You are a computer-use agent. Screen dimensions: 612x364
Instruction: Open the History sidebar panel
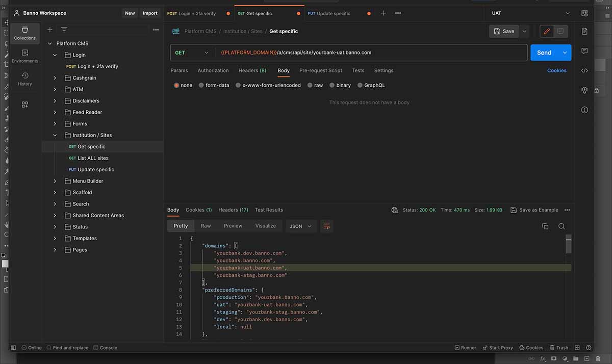coord(24,79)
